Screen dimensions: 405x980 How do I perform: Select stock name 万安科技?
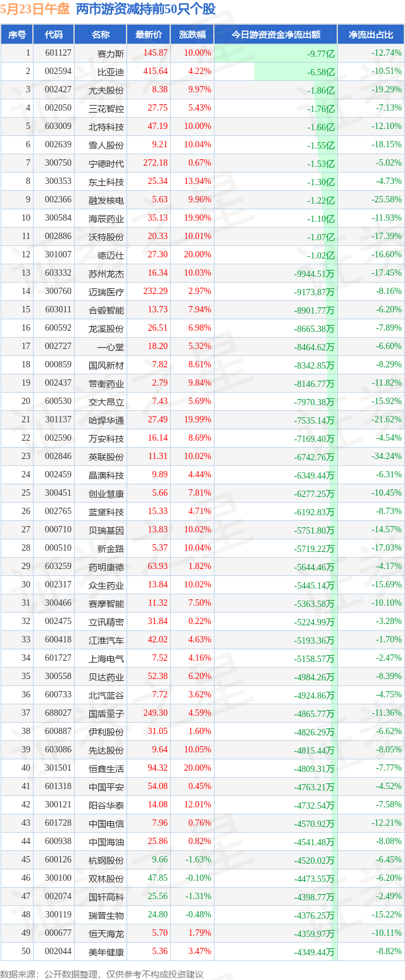point(106,438)
